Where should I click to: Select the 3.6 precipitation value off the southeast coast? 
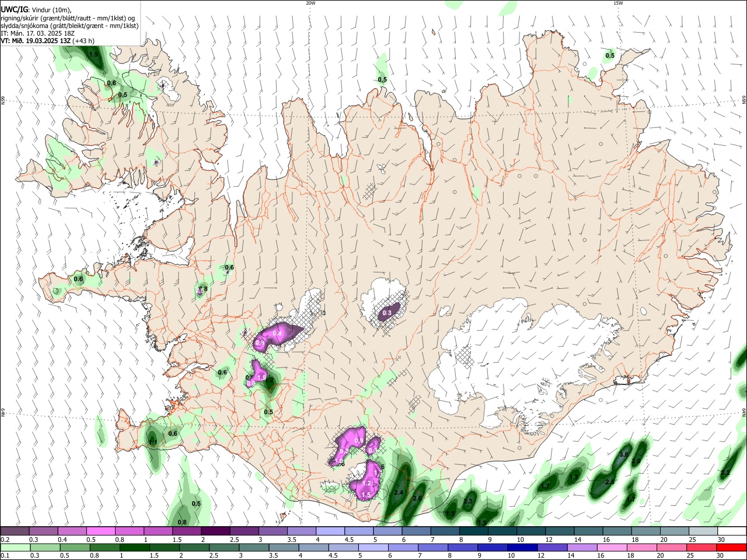pyautogui.click(x=623, y=454)
